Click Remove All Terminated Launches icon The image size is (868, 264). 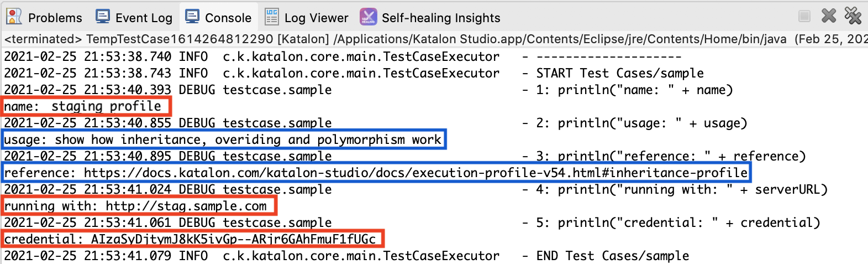(x=853, y=16)
